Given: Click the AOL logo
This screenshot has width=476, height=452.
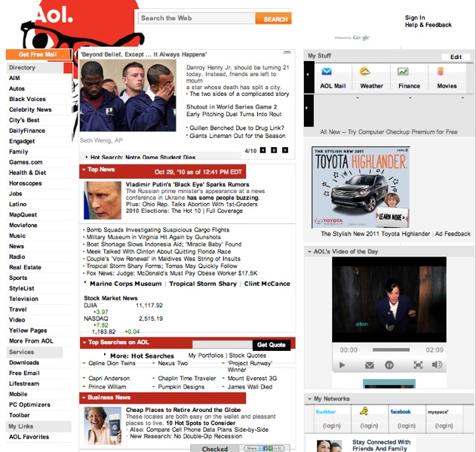Looking at the screenshot, I should 54,15.
